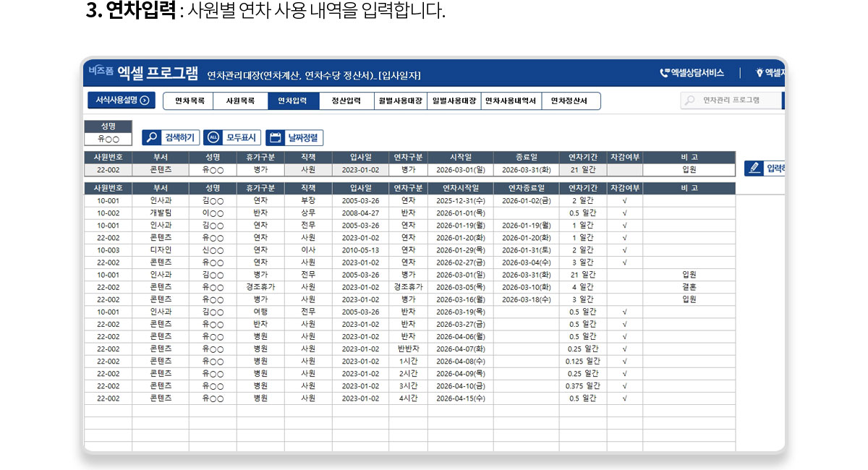
Task: Click the 시작일 cell in the input row
Action: [x=460, y=170]
